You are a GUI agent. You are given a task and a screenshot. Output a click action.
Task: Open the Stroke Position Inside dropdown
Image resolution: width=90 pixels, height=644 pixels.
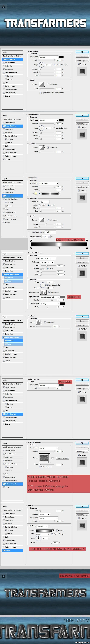(45, 514)
